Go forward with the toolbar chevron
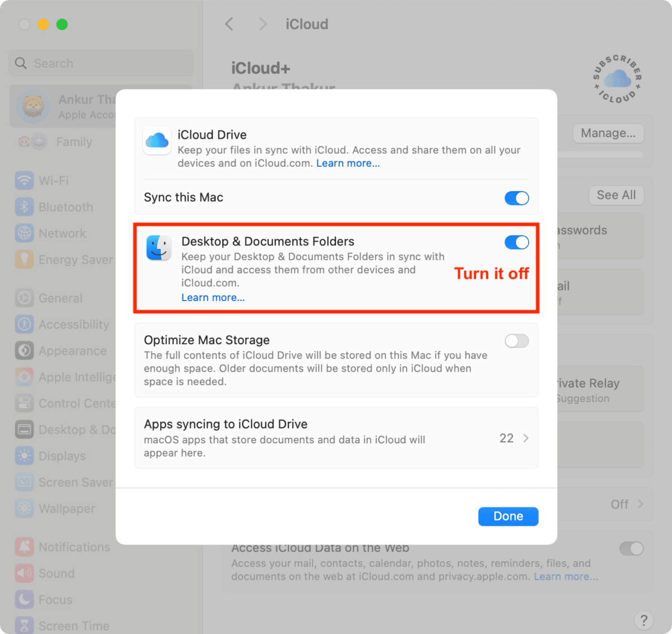672x634 pixels. 263,24
